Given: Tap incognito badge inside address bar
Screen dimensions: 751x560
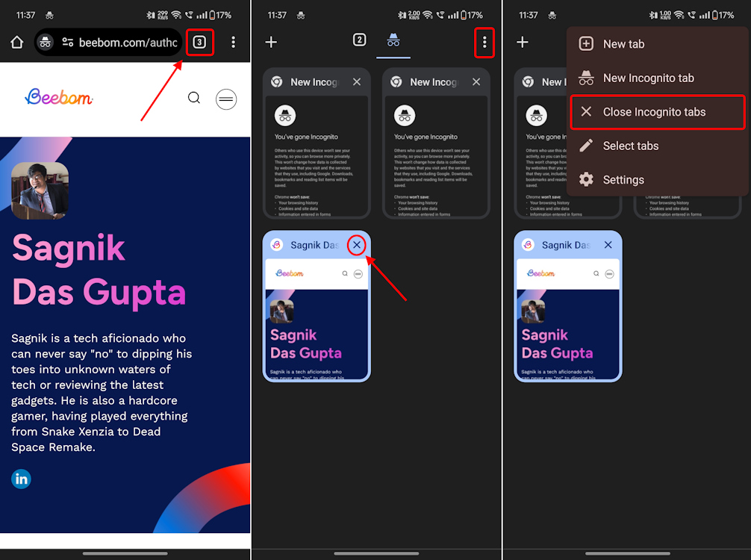Looking at the screenshot, I should click(x=45, y=42).
